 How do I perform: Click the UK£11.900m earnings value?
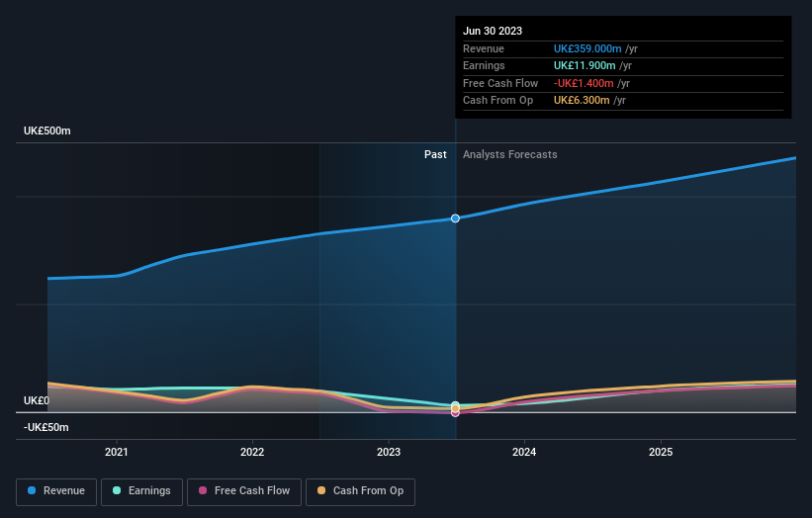point(585,65)
